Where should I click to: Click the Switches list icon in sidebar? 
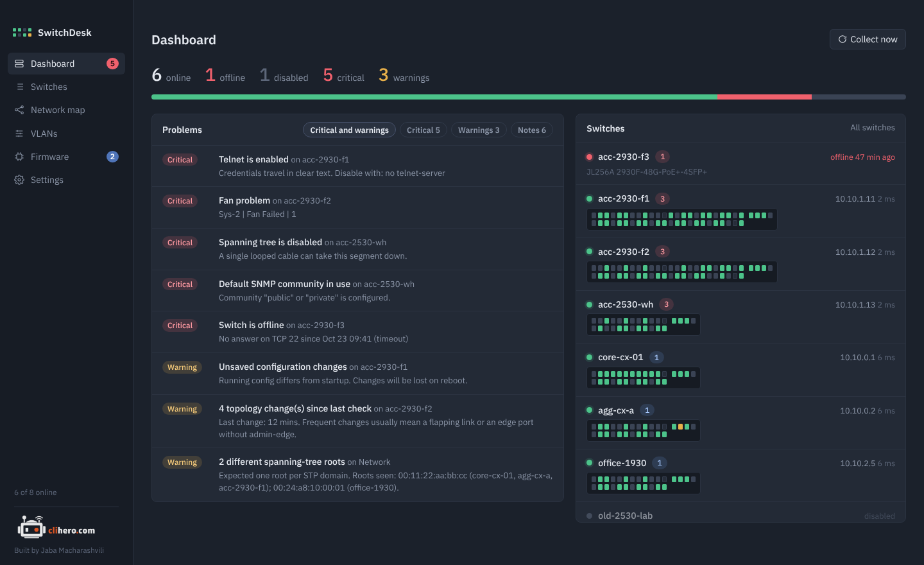tap(19, 87)
